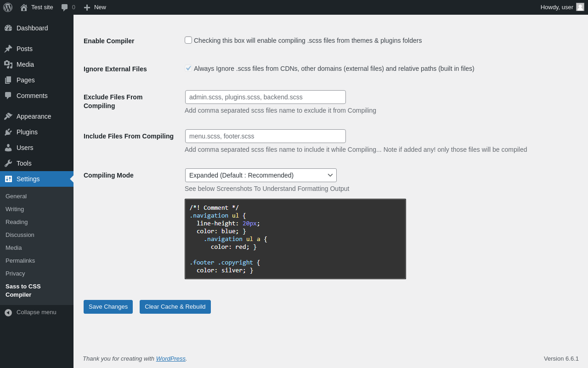Open the Tools menu item
Image resolution: width=588 pixels, height=368 pixels.
[37, 163]
